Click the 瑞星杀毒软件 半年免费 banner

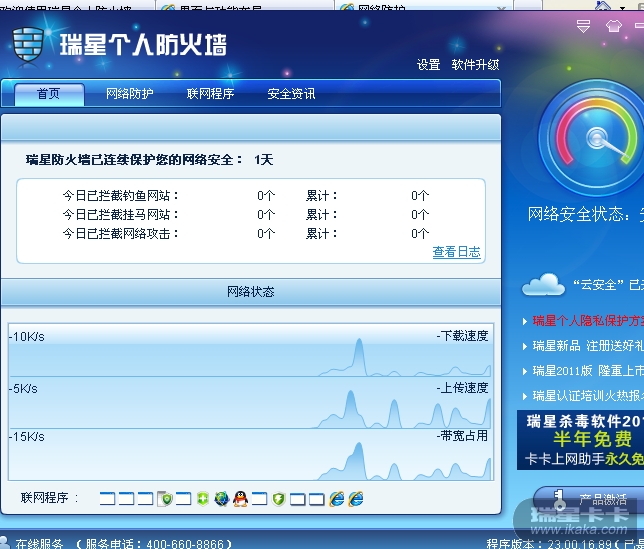click(580, 440)
